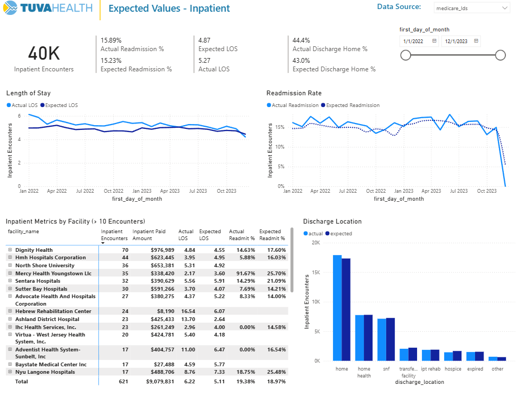Expand the Dignity Health row
532x419 pixels.
click(10, 250)
